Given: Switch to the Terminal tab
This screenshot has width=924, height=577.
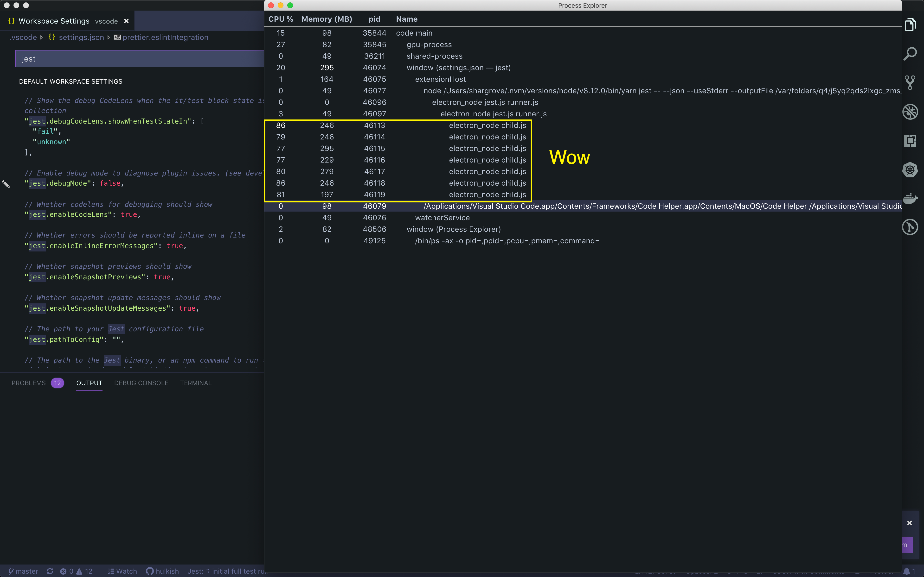Looking at the screenshot, I should click(x=195, y=383).
